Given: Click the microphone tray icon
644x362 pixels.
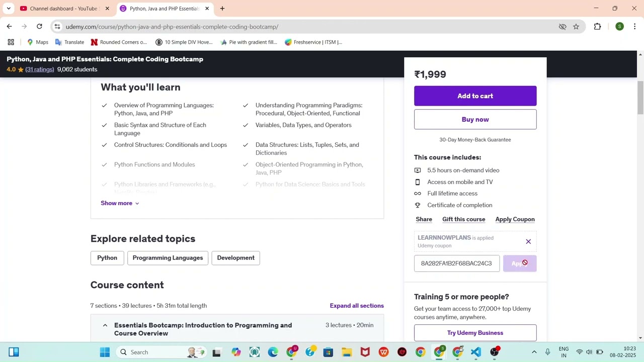Looking at the screenshot, I should pyautogui.click(x=548, y=352).
